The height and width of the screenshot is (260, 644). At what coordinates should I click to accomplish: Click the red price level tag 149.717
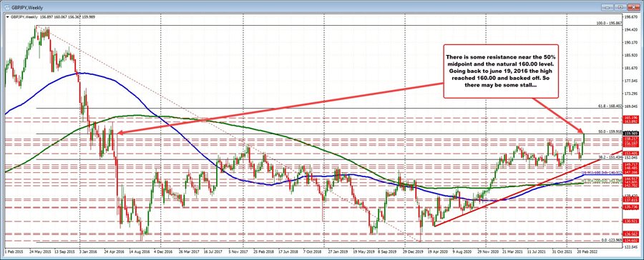click(x=631, y=164)
